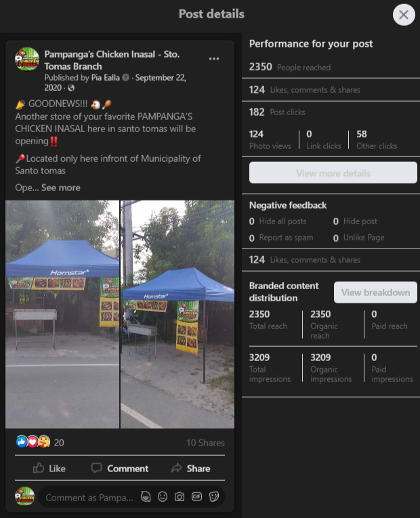Click Unlike Page feedback entry

point(359,238)
